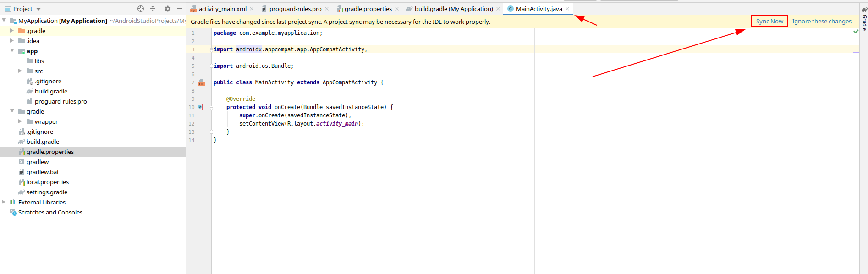Toggle fold on the import block
This screenshot has height=274, width=868.
pos(211,49)
